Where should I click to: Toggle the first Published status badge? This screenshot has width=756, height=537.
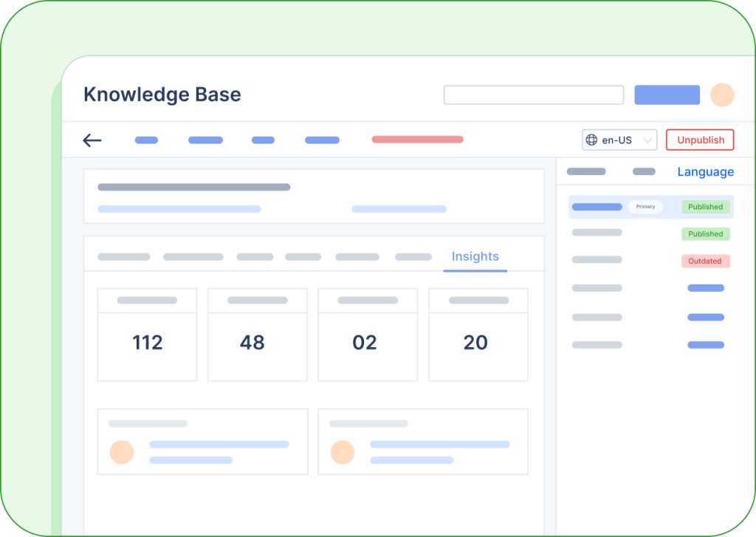click(x=705, y=207)
